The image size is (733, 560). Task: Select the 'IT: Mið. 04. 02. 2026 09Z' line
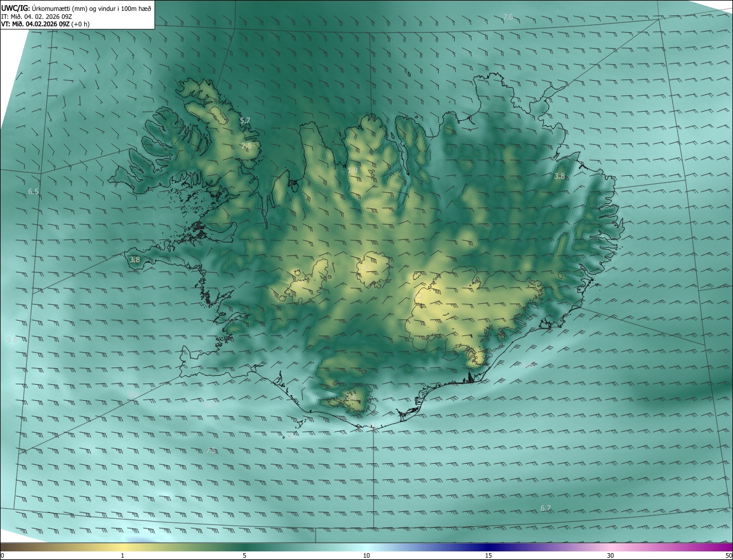click(37, 17)
